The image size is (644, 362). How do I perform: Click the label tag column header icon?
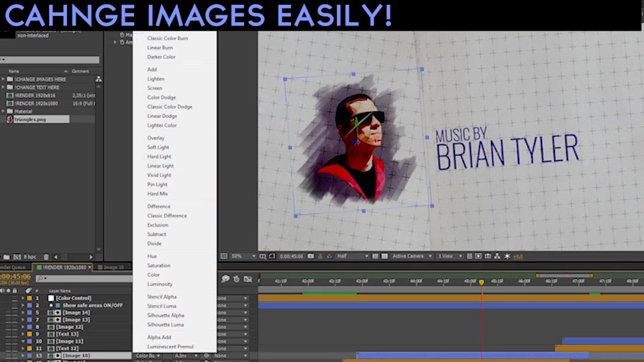28,290
